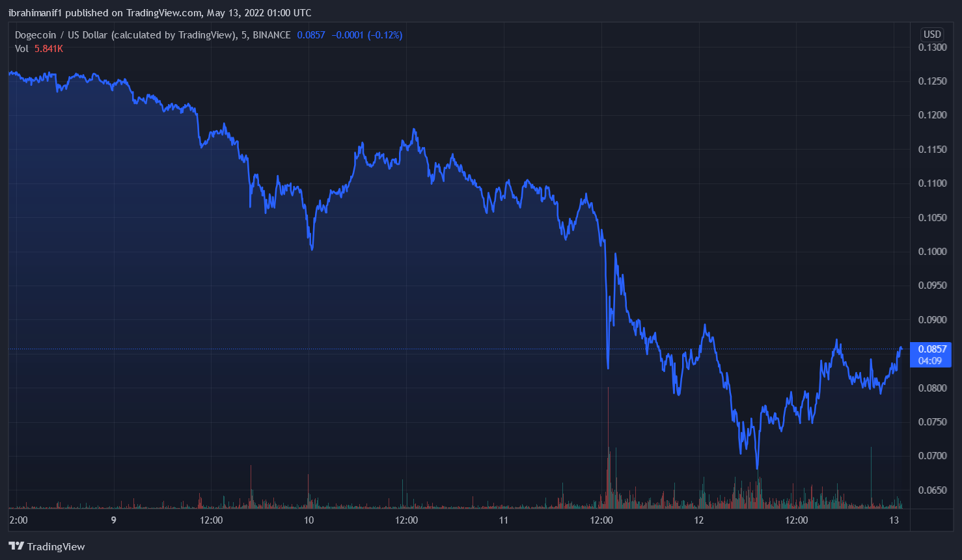Screen dimensions: 962x560
Task: Click the TradingView logo icon
Action: pyautogui.click(x=16, y=546)
